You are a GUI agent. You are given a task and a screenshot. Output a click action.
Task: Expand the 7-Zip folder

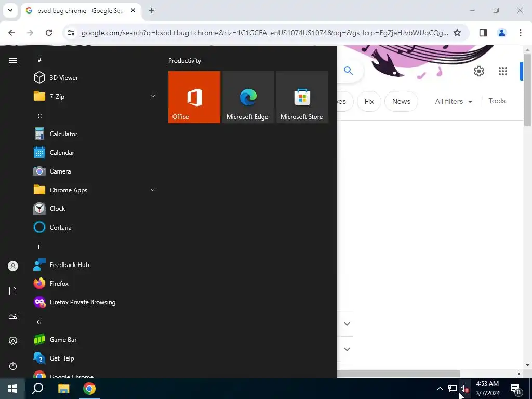coord(95,96)
